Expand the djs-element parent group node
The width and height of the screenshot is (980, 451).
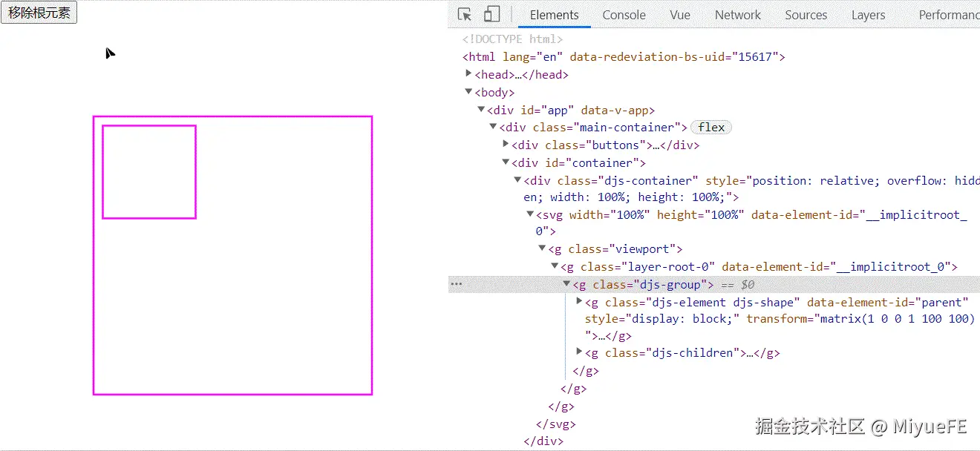579,302
